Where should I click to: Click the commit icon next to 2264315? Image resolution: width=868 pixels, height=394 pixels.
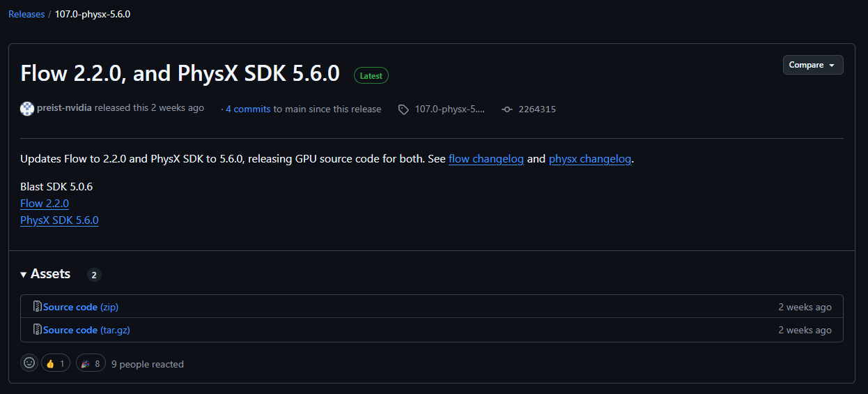click(x=507, y=109)
